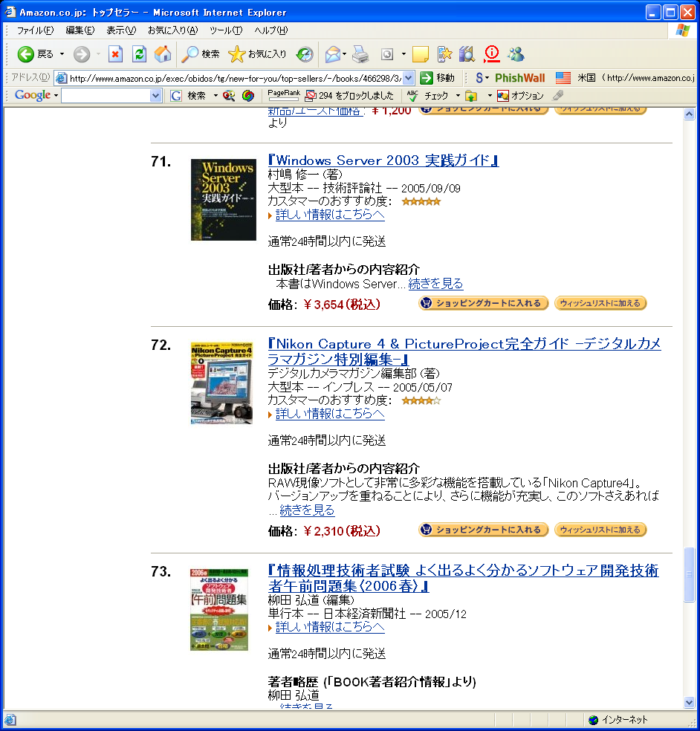Screen dimensions: 700x731
Task: Open the ツール menu
Action: [226, 30]
